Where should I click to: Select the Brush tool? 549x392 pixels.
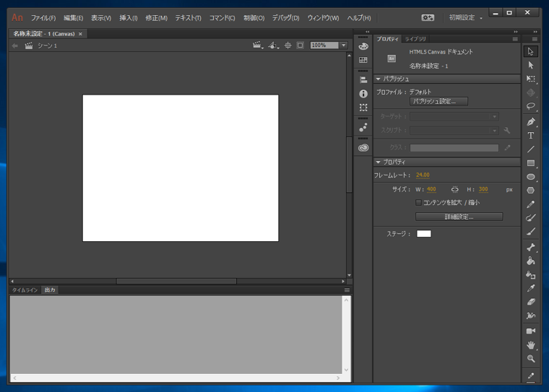point(531,231)
